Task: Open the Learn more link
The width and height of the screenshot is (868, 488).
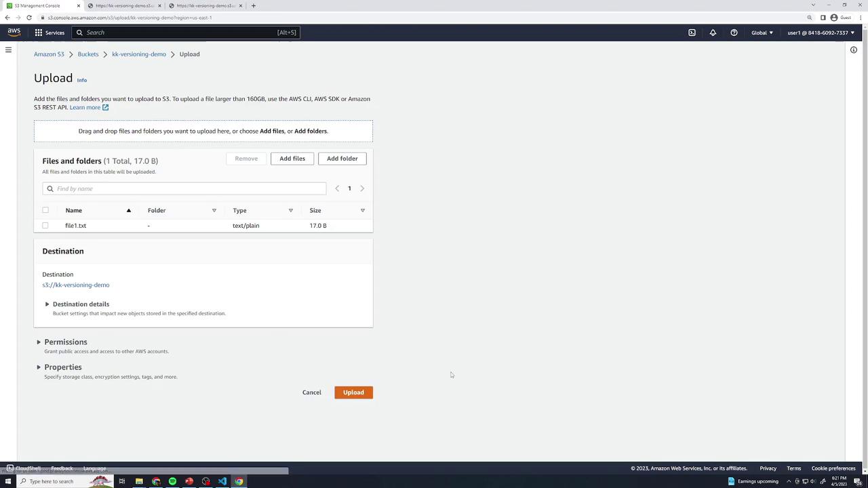Action: coord(85,107)
